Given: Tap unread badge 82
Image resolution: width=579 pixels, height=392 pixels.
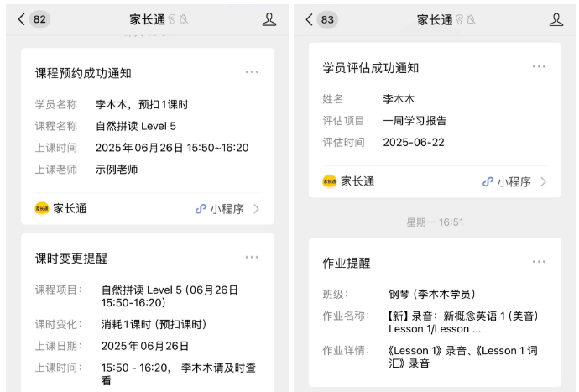Looking at the screenshot, I should click(39, 19).
